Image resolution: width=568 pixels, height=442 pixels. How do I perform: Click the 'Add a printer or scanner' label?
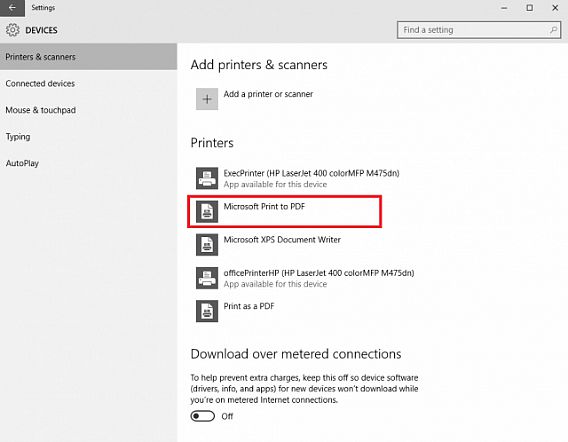(x=268, y=94)
